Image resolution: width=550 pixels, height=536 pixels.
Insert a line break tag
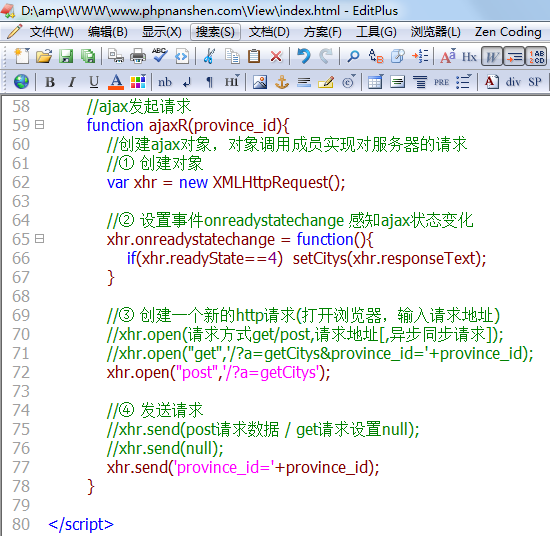[187, 82]
